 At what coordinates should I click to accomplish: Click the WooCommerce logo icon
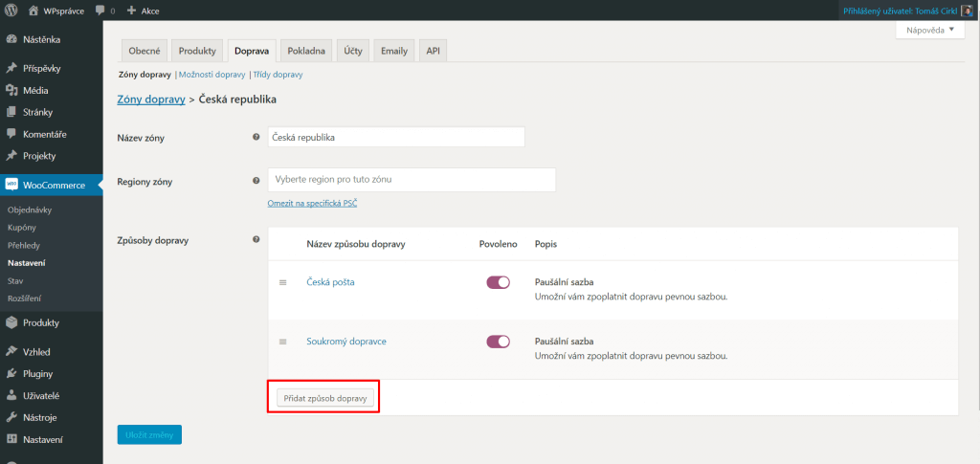coord(11,185)
